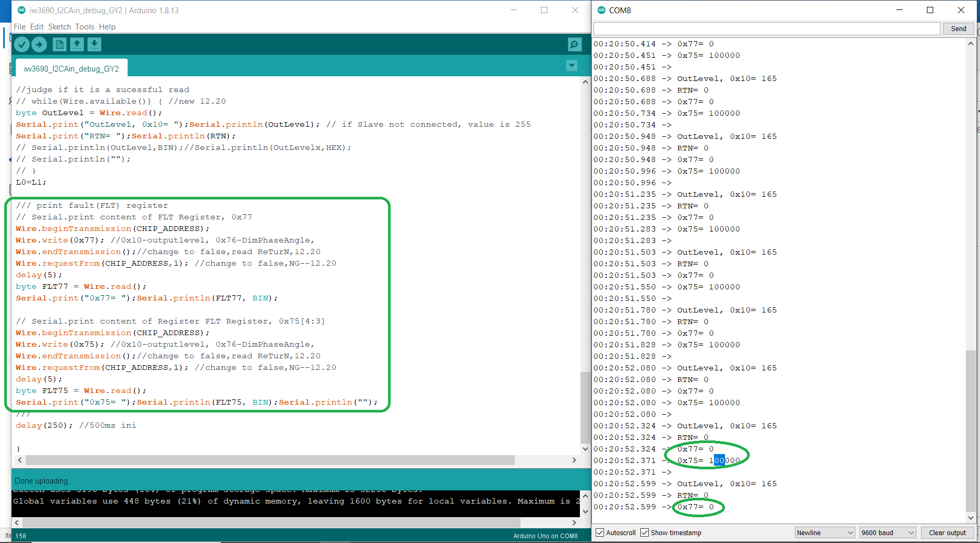The width and height of the screenshot is (980, 543).
Task: Click the Verify sketch checkmark icon
Action: 22,45
